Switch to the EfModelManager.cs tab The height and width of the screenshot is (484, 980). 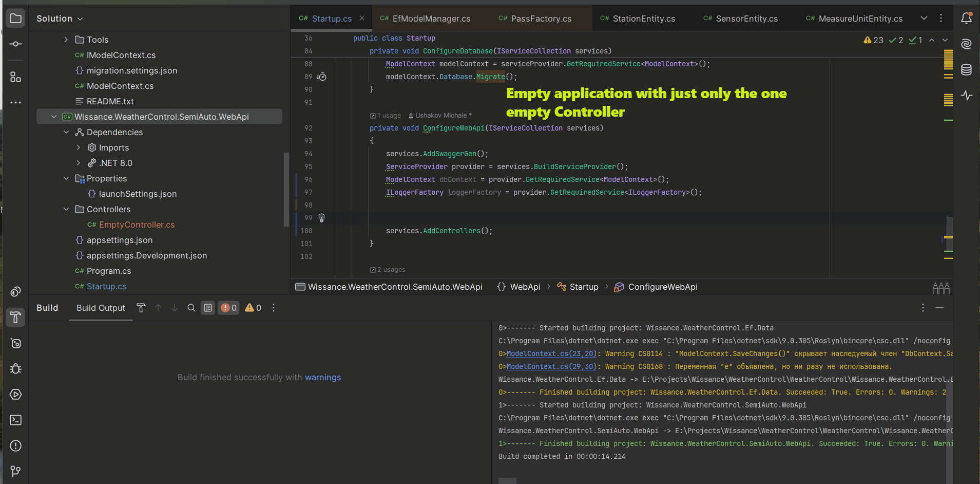point(431,18)
